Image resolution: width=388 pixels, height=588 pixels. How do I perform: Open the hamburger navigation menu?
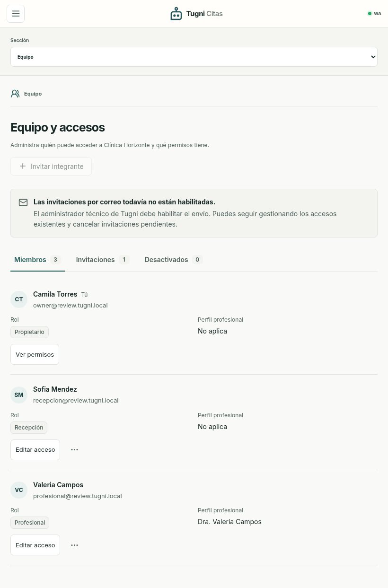(x=16, y=14)
